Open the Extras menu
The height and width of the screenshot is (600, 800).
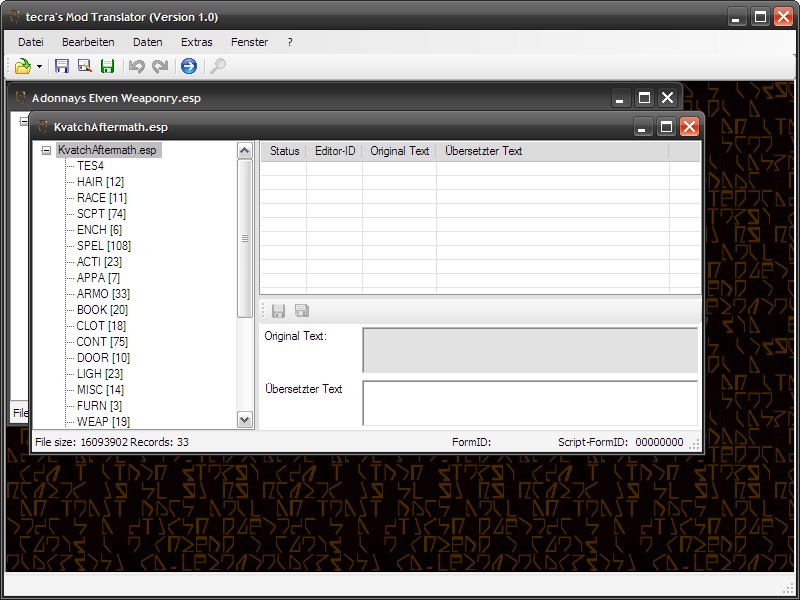coord(196,42)
